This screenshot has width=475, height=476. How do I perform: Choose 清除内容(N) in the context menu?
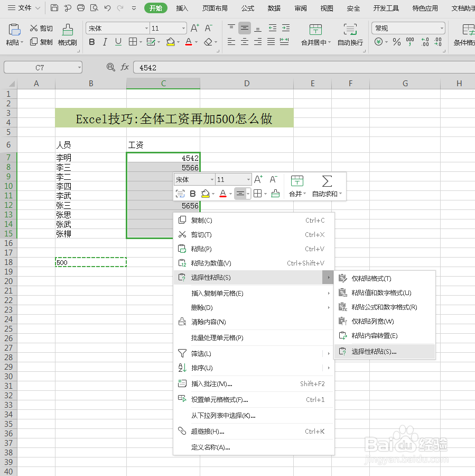point(254,322)
